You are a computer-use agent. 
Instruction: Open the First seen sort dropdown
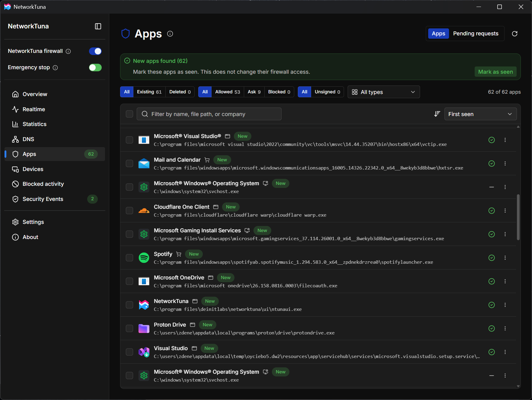480,114
